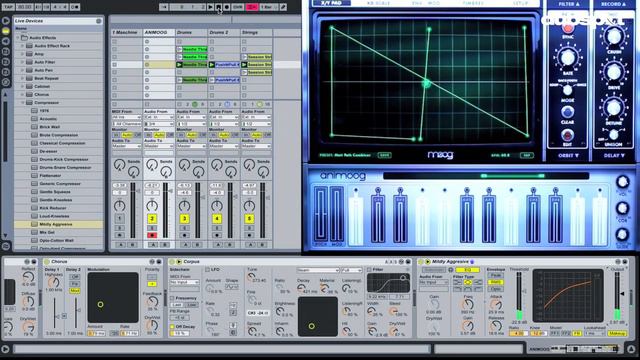Toggle the pink session record switch
Image resolution: width=640 pixels, height=360 pixels.
(252, 7)
